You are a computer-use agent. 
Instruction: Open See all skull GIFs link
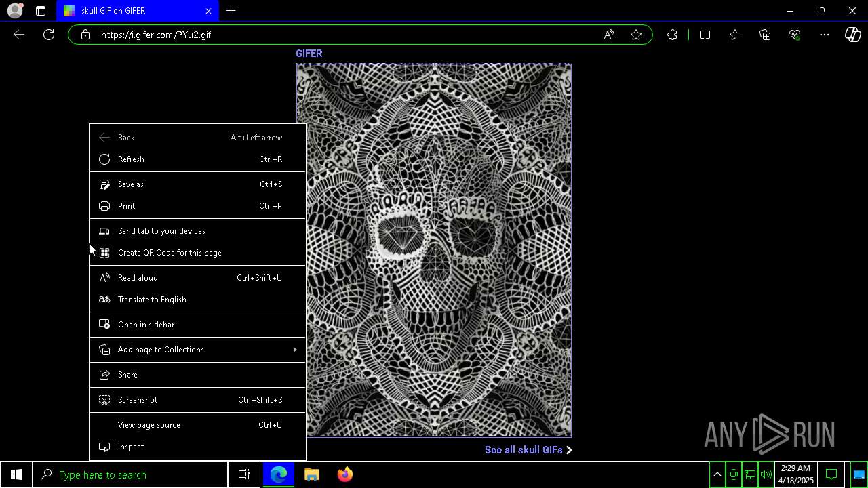click(528, 450)
